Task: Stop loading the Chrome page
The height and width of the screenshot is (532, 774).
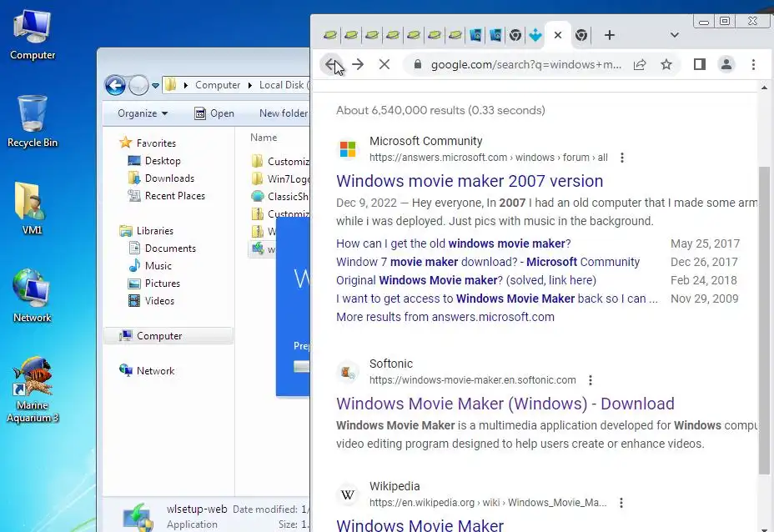Action: (x=384, y=65)
